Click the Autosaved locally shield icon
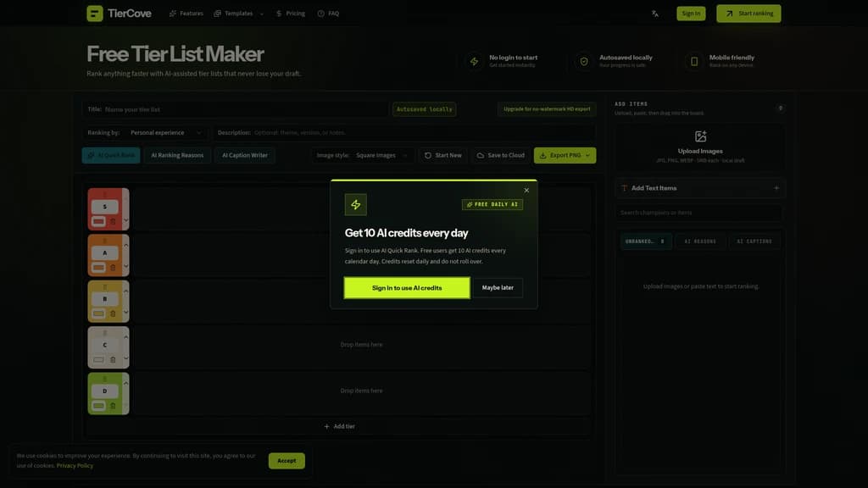This screenshot has width=868, height=488. pyautogui.click(x=583, y=61)
